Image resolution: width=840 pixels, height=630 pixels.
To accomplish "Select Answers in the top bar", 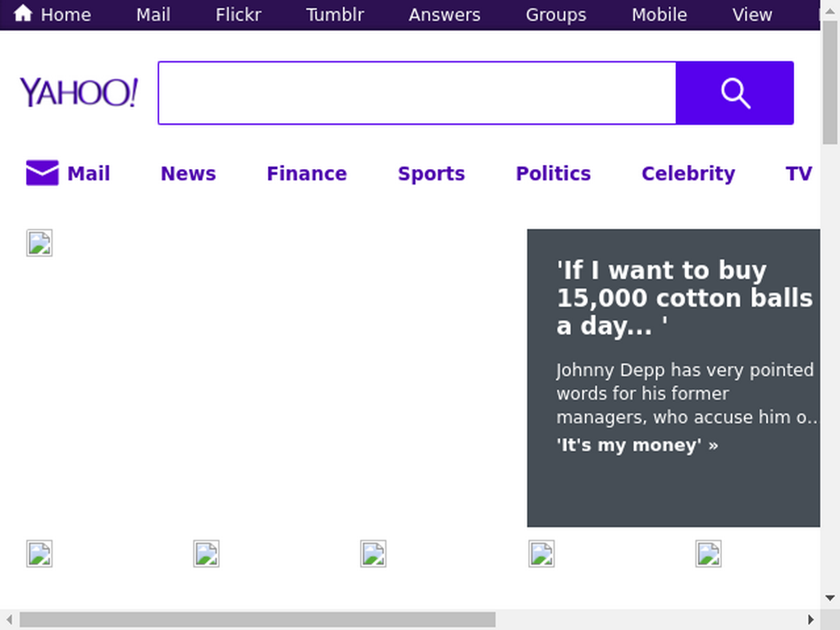I will coord(444,15).
